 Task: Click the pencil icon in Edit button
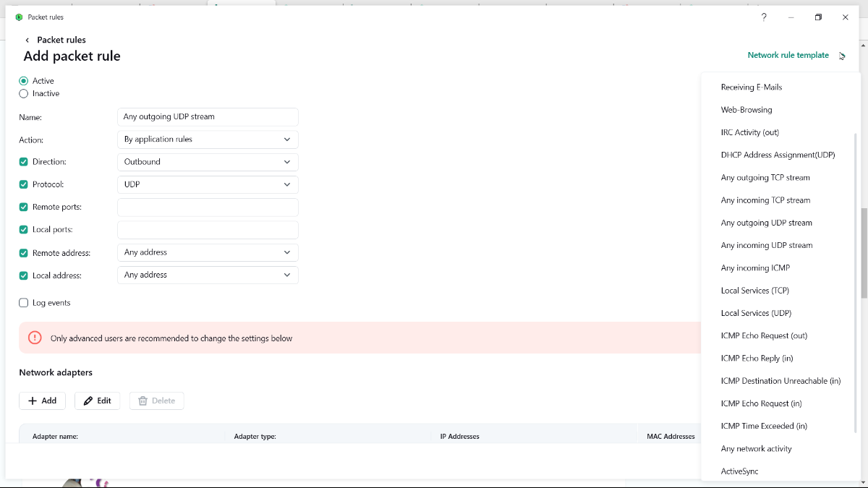pyautogui.click(x=88, y=401)
